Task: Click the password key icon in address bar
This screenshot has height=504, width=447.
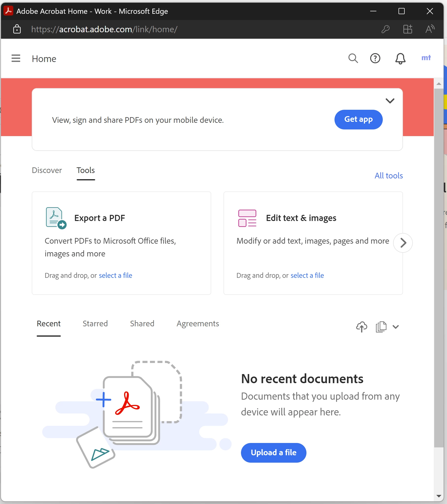Action: [x=385, y=29]
